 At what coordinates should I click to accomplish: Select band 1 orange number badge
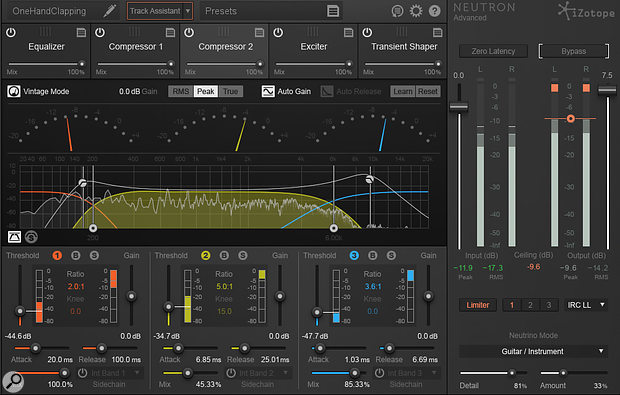tap(57, 255)
